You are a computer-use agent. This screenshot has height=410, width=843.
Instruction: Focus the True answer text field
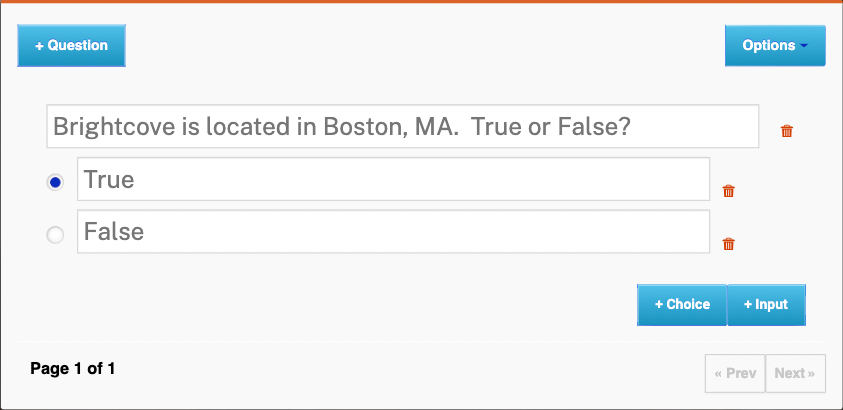tap(393, 179)
